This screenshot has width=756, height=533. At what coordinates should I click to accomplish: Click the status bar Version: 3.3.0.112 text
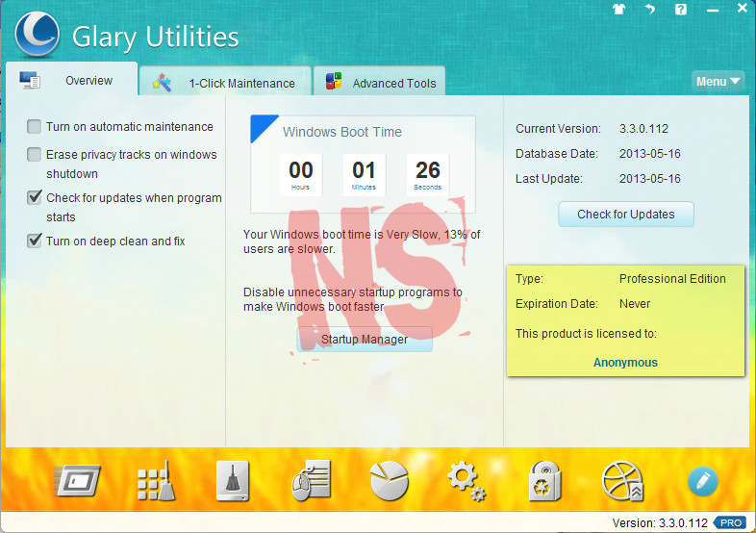660,522
